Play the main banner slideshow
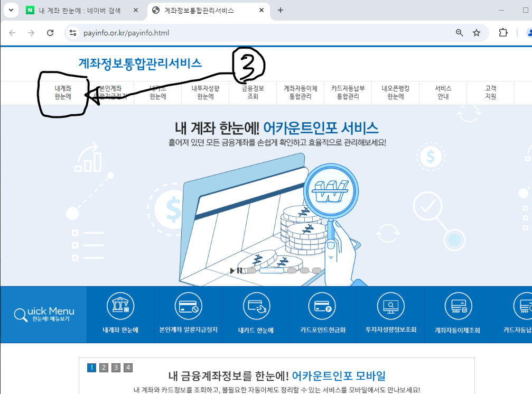This screenshot has width=532, height=394. tap(232, 271)
